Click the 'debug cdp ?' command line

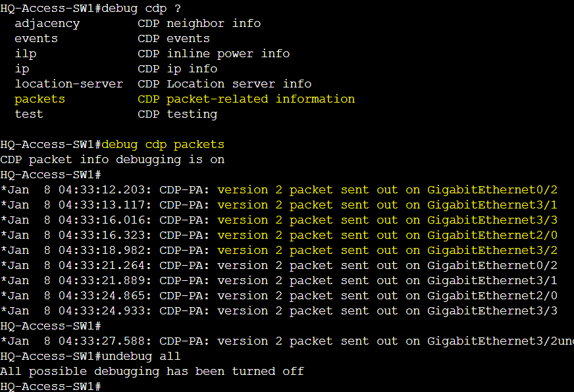90,8
